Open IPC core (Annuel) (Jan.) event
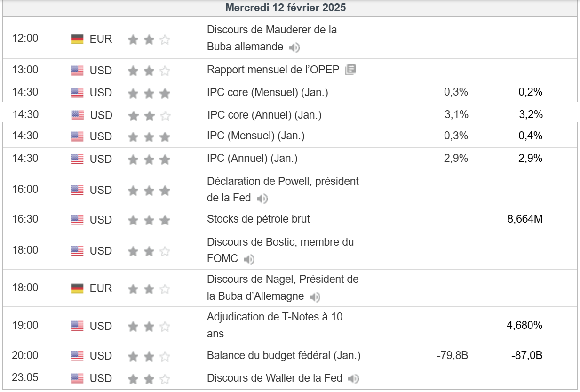The image size is (580, 392). [x=264, y=115]
